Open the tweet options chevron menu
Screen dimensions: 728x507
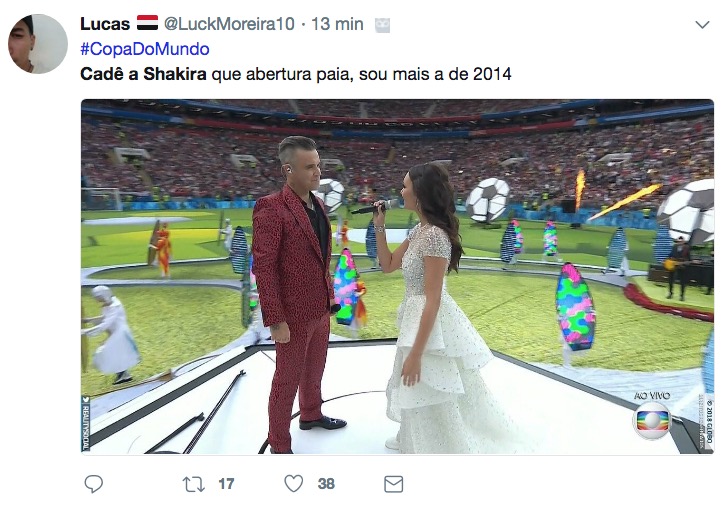702,25
